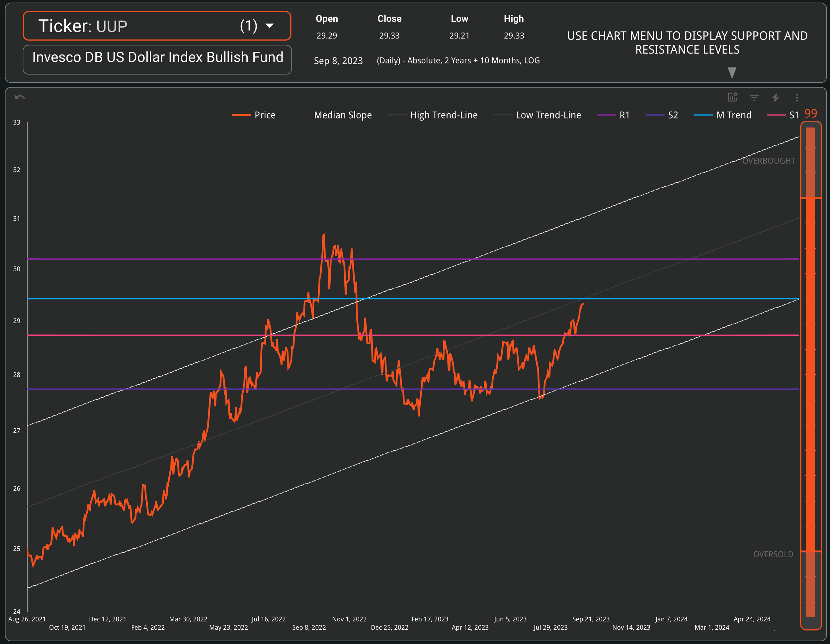Click the chart period description text
830x644 pixels.
coord(458,60)
